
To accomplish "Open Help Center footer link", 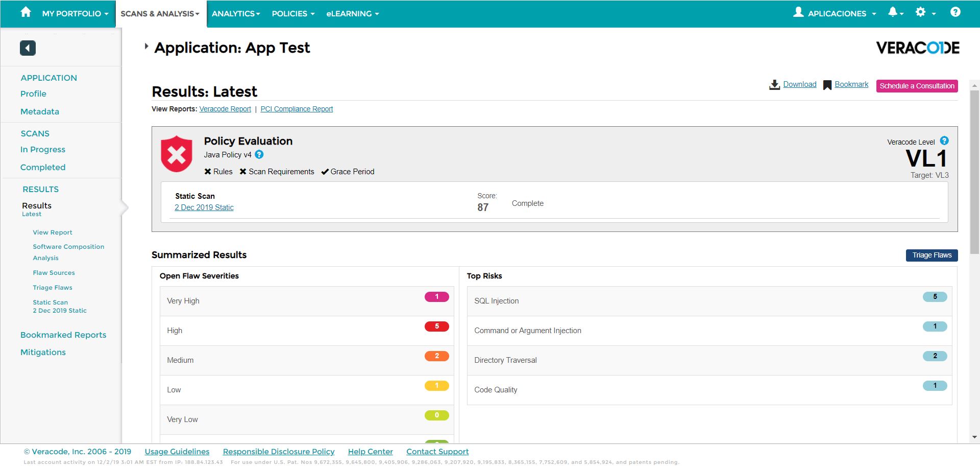I will [371, 452].
